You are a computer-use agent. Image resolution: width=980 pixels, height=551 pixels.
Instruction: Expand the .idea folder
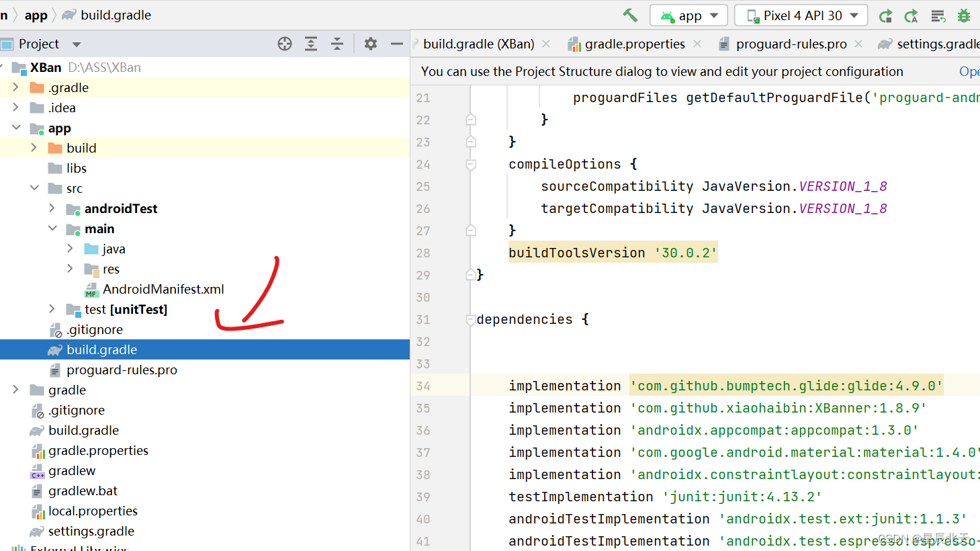pyautogui.click(x=16, y=108)
